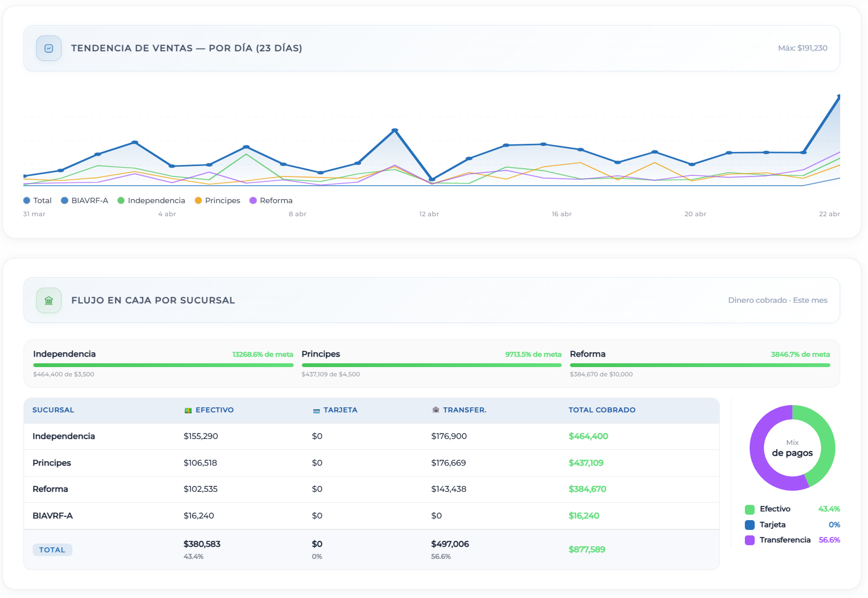Image resolution: width=868 pixels, height=598 pixels.
Task: Click the bank icon beside Flujo en Caja title
Action: point(48,301)
